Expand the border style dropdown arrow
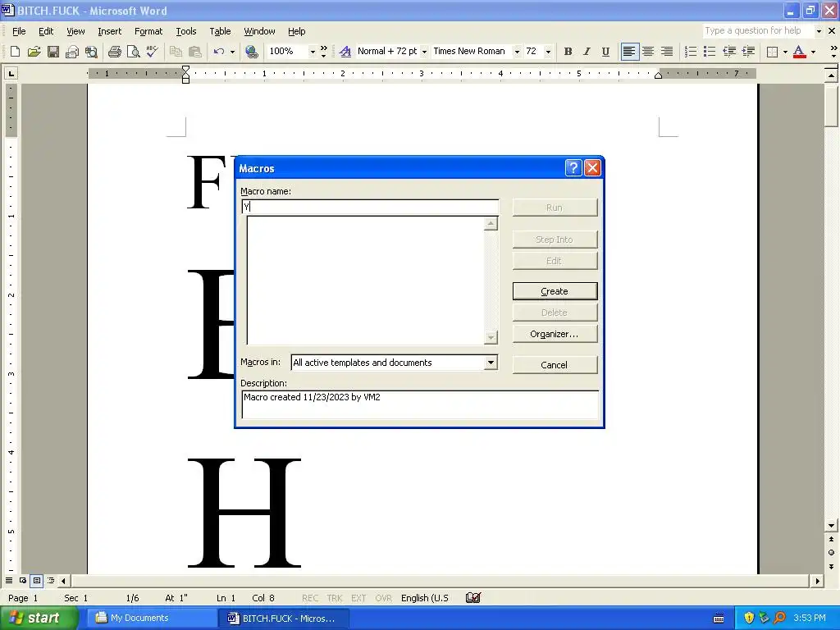 785,52
